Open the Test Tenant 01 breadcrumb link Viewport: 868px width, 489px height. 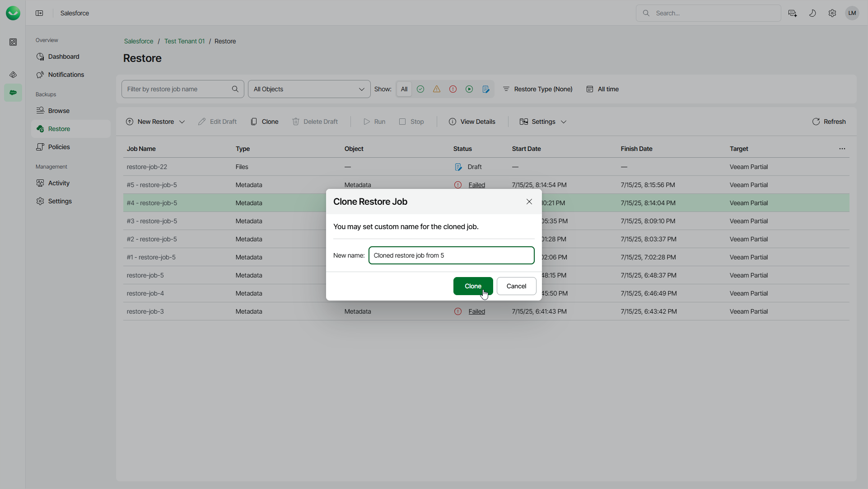184,41
